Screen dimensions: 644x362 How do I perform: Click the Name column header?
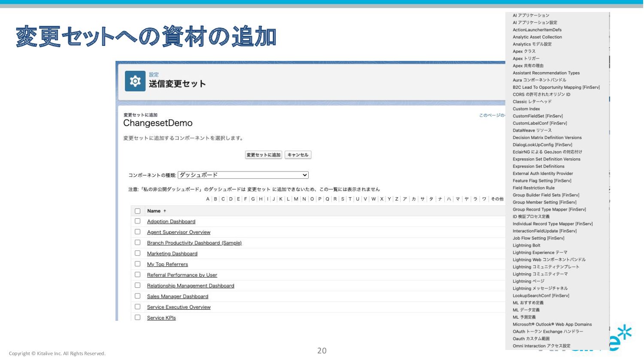pos(154,211)
